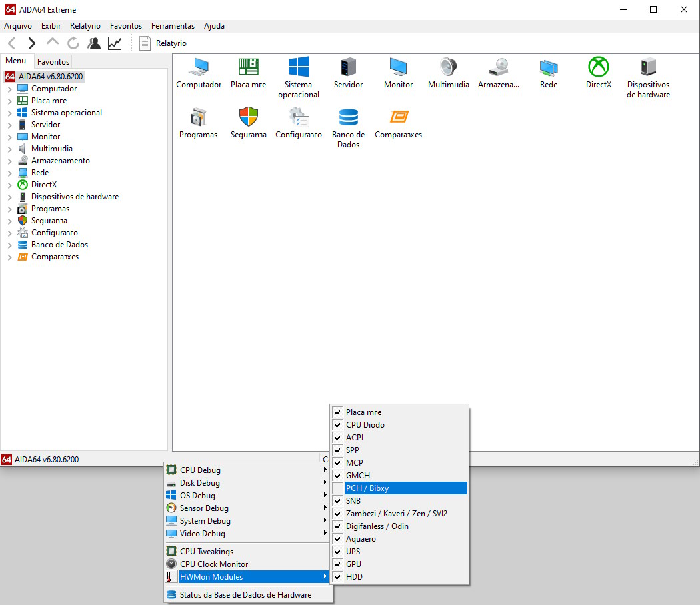Open the Video Debug submenu
Viewport: 700px width, 605px height.
(247, 534)
